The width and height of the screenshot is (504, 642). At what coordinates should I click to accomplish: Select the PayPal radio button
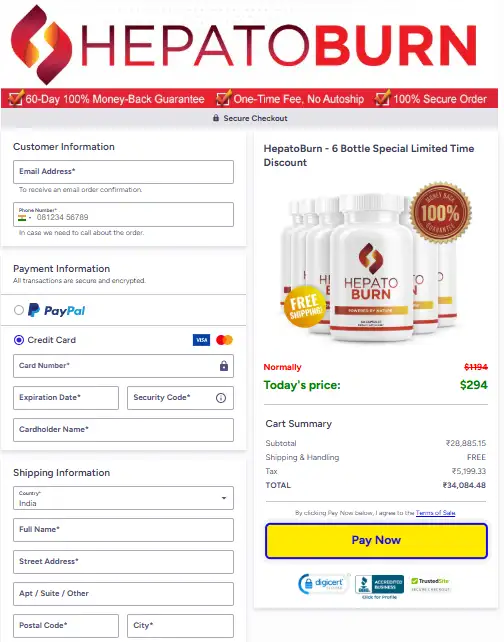pos(18,310)
